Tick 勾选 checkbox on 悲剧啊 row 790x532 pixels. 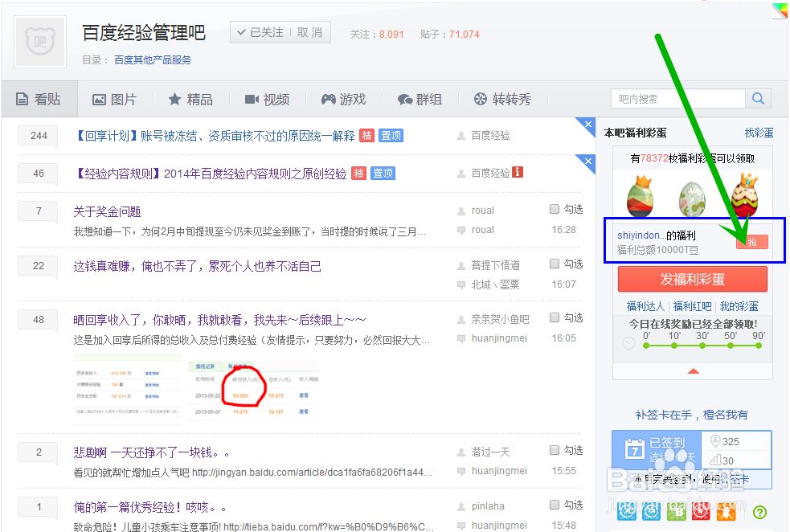tap(555, 450)
